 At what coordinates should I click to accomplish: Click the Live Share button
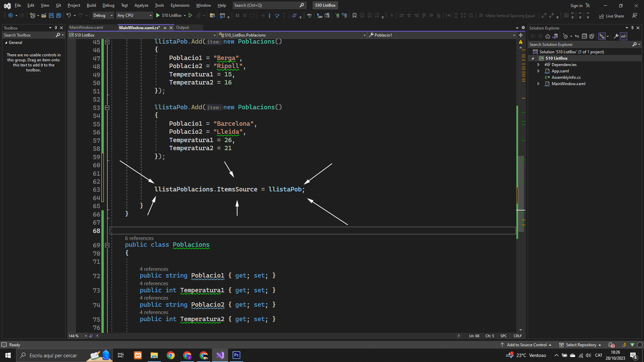point(611,16)
